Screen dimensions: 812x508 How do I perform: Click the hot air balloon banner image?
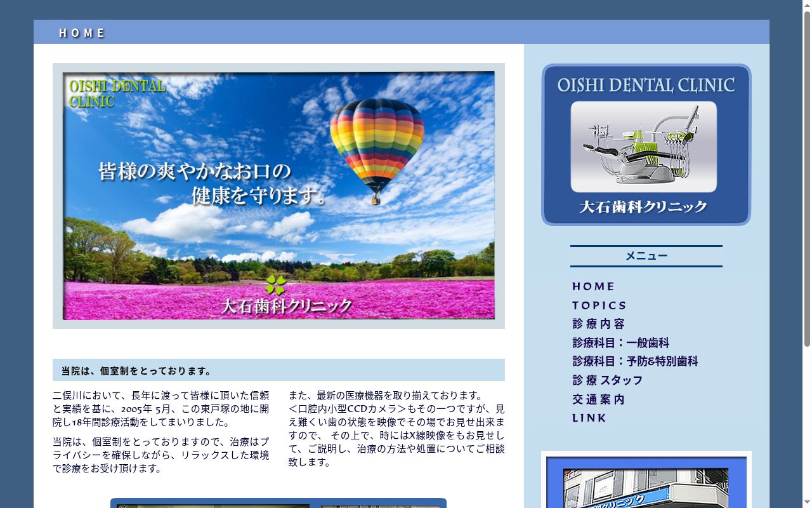pos(278,196)
